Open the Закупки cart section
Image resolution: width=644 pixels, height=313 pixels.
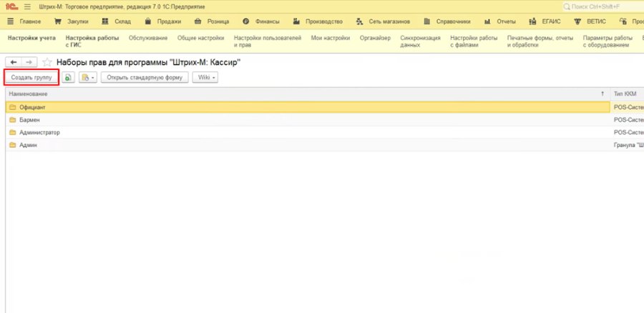(x=72, y=21)
